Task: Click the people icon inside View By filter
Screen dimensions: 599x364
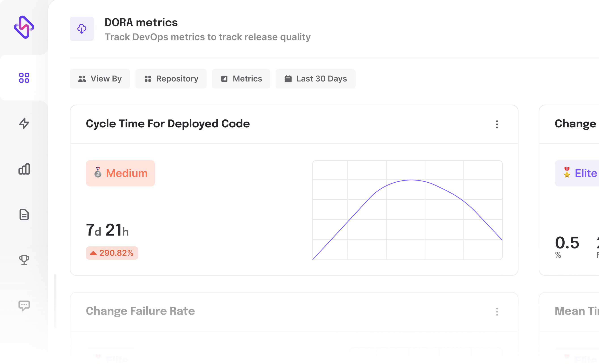Action: tap(82, 79)
